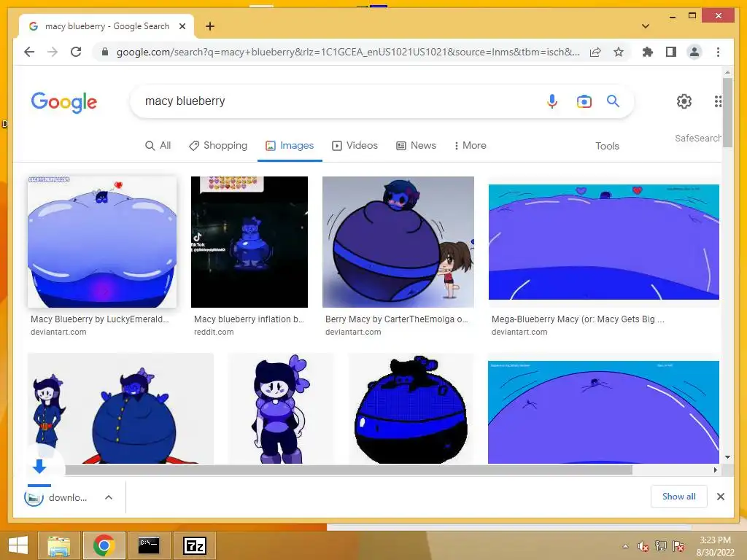Open the Mega-Blueberry Macy image

coord(603,242)
